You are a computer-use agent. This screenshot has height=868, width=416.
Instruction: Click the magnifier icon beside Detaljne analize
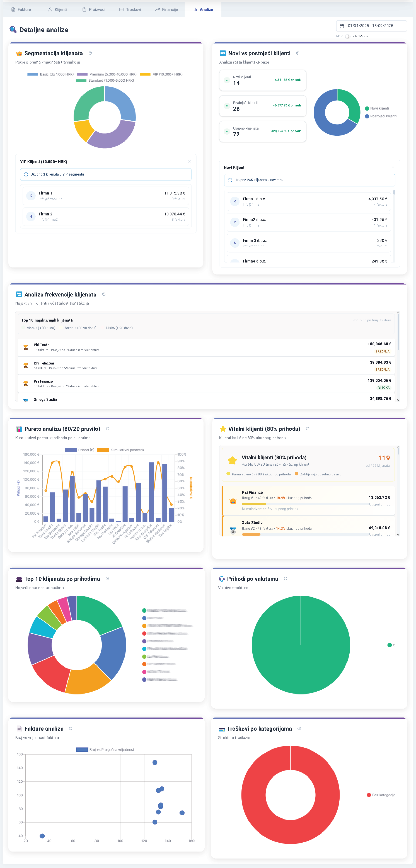(x=13, y=30)
